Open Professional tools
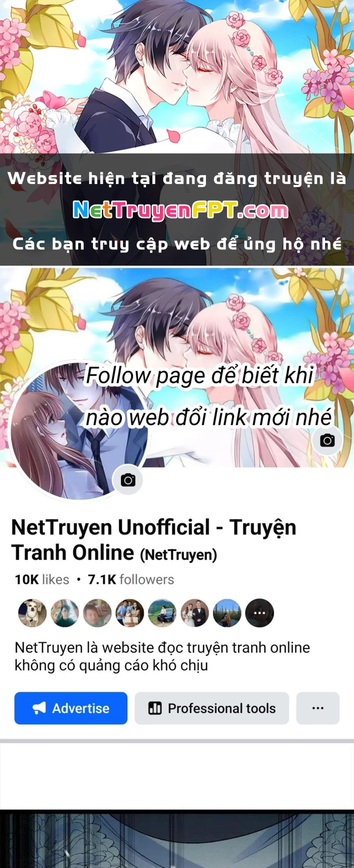This screenshot has width=354, height=868. tap(212, 708)
